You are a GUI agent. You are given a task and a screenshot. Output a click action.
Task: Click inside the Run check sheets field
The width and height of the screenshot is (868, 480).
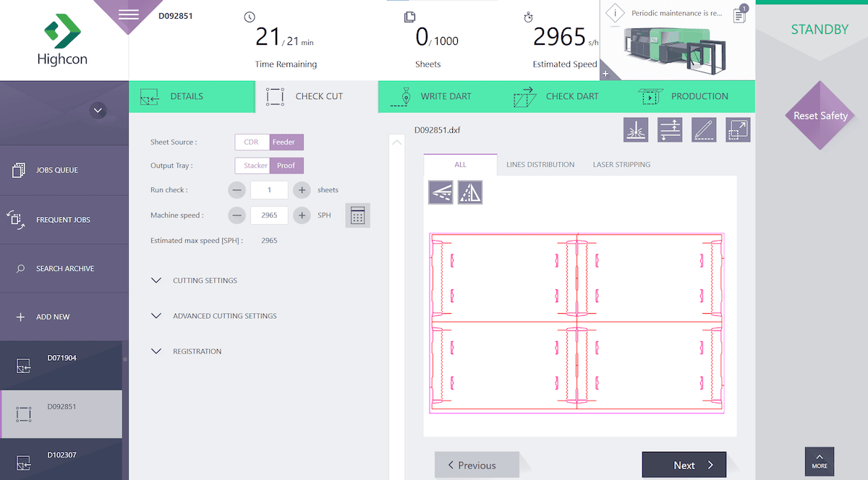tap(269, 189)
